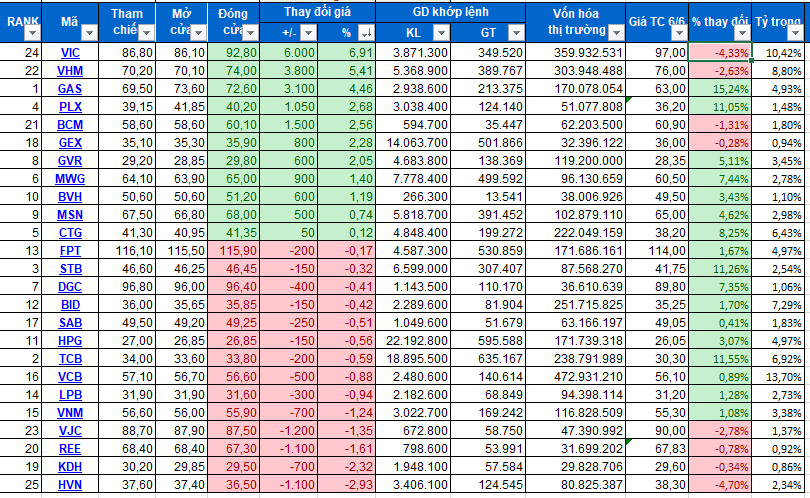The height and width of the screenshot is (498, 810).
Task: Open the Tham chiếu filter dropdown
Action: tap(146, 33)
